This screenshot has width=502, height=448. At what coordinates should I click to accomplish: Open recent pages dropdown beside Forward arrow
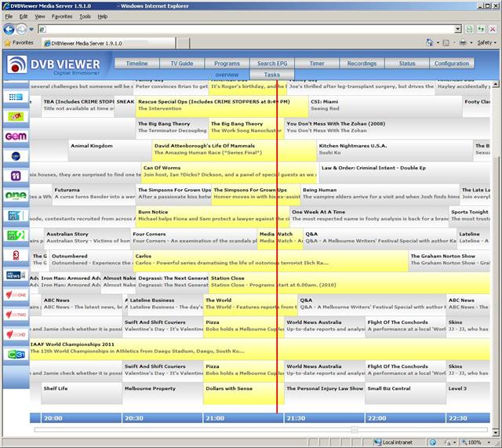(31, 30)
